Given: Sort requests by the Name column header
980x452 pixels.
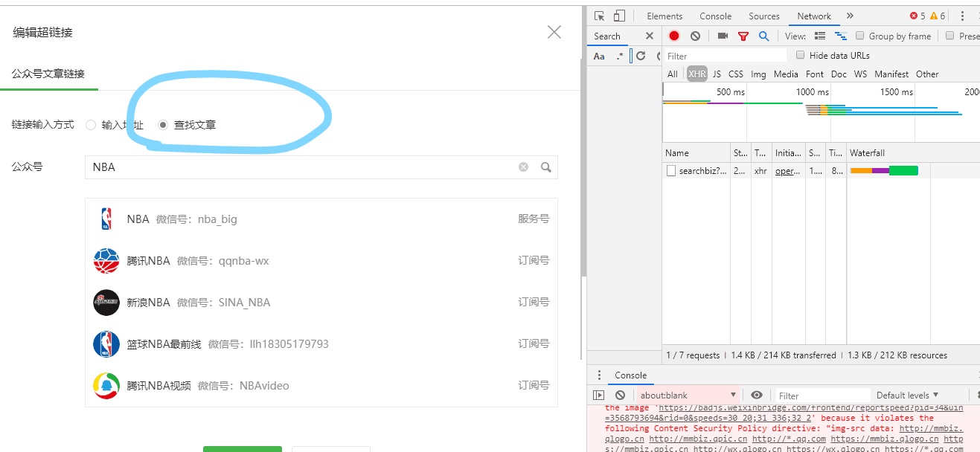Looking at the screenshot, I should [696, 153].
